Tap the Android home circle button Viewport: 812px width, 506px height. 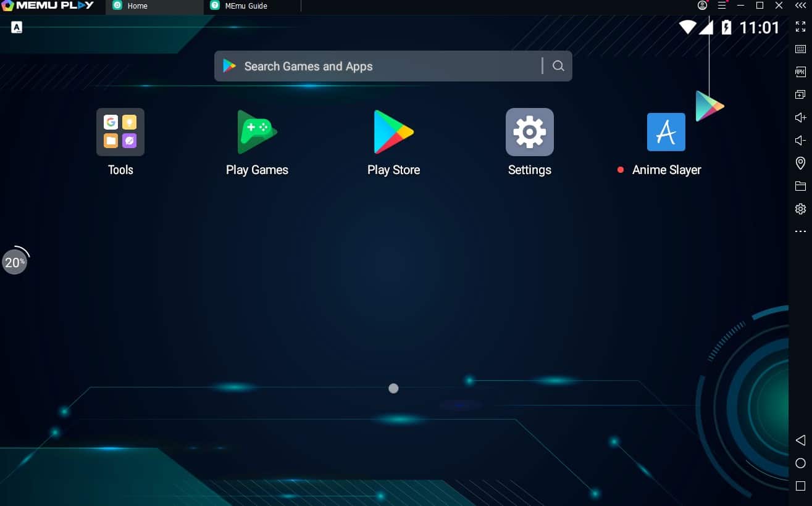[800, 463]
